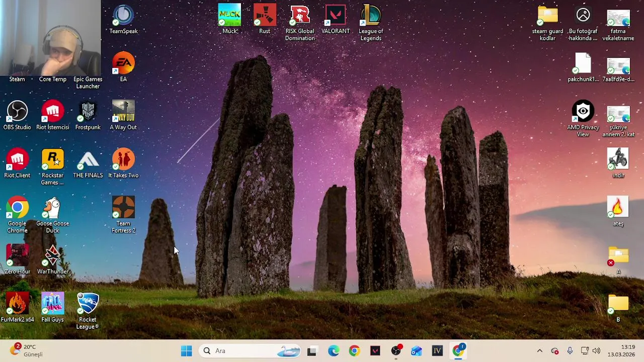Viewport: 644px width, 362px height.
Task: Click the Epic Games Launcher label
Action: (x=88, y=83)
